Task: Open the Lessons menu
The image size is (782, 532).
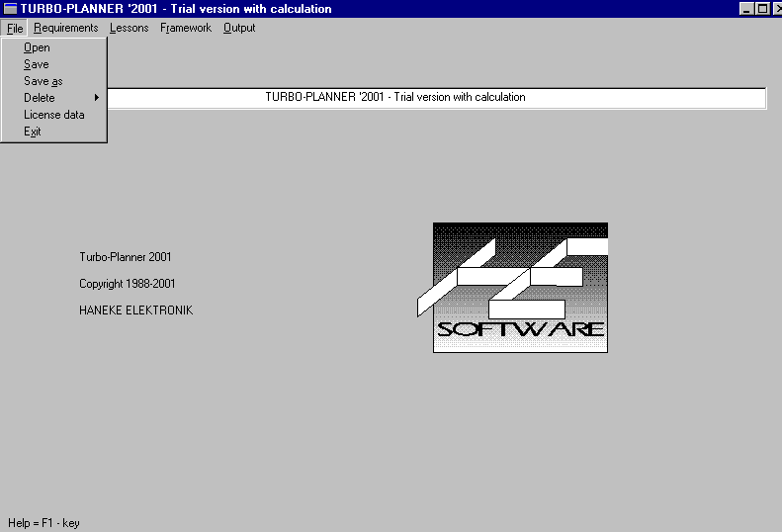Action: (x=130, y=28)
